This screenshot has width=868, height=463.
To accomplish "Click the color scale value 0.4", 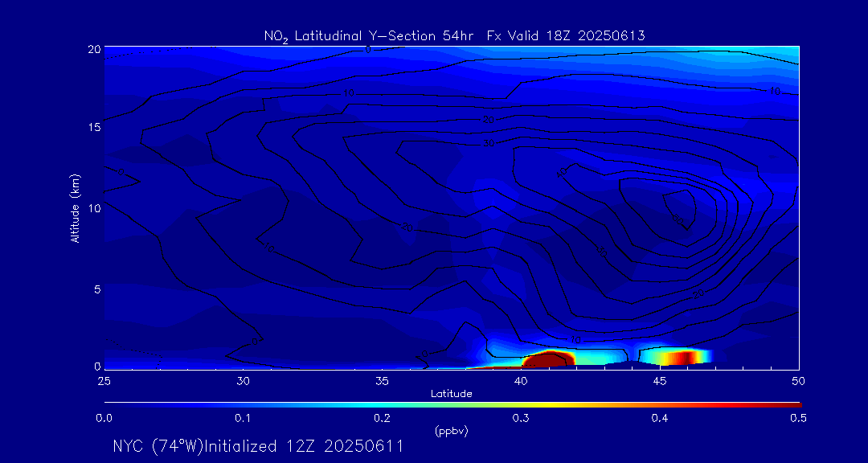I will point(660,418).
